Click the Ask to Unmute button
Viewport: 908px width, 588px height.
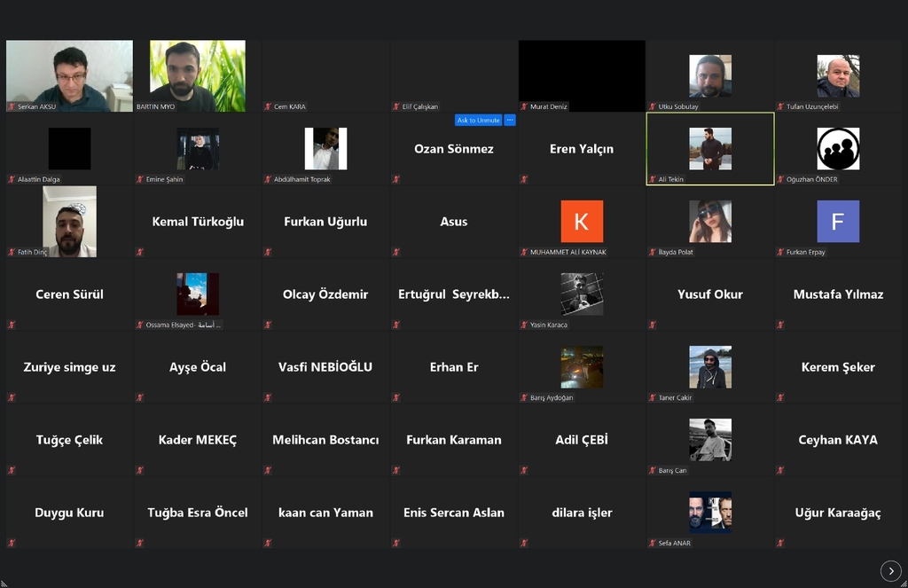[x=478, y=120]
